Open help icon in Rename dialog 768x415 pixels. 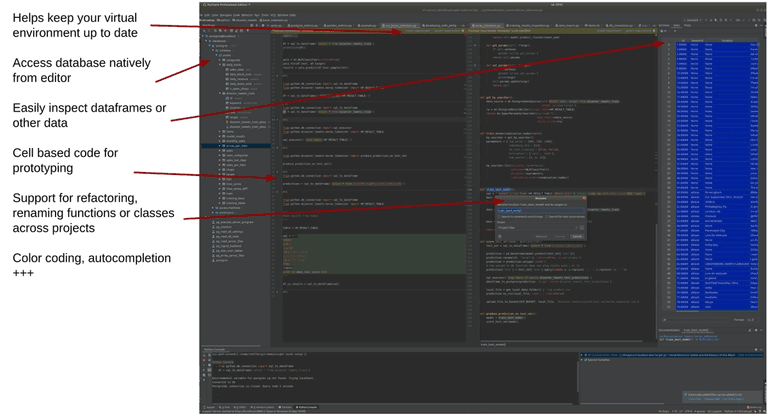(500, 236)
